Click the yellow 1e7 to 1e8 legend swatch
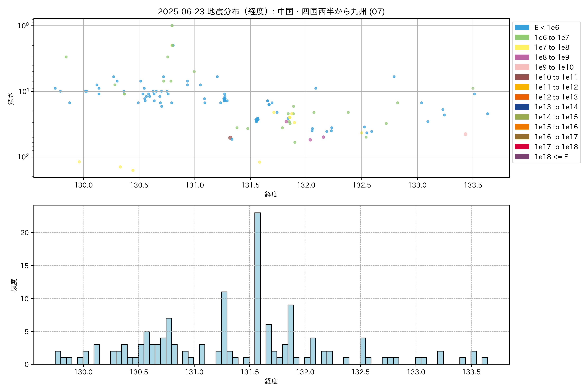 coord(522,47)
